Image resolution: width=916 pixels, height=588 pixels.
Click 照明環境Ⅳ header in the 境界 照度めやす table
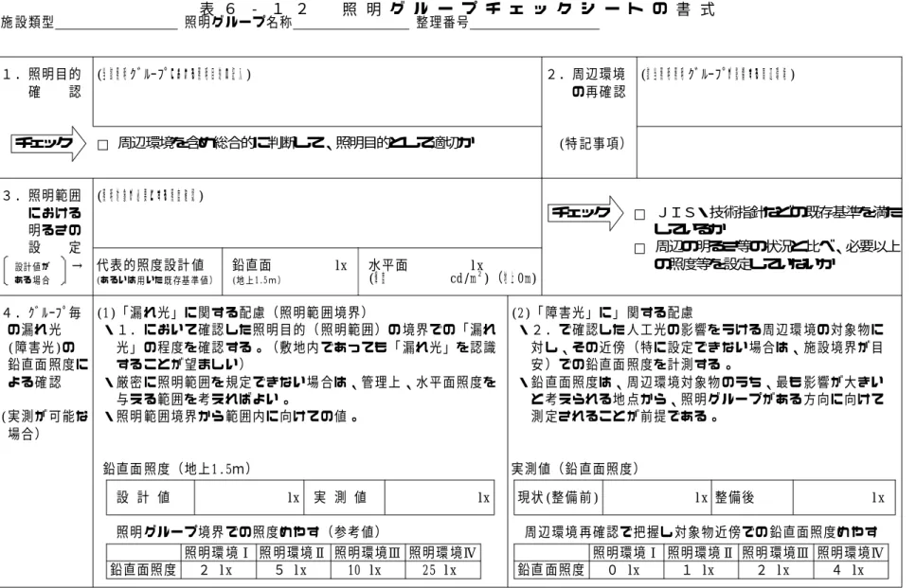442,552
